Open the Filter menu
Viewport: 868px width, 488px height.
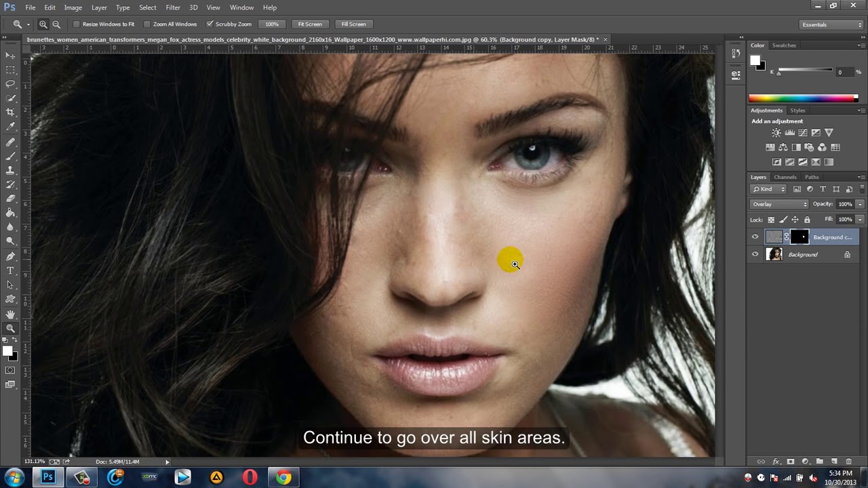pyautogui.click(x=173, y=7)
